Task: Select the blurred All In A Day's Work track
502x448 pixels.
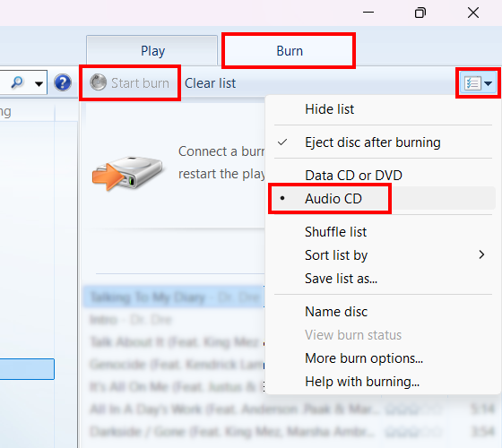Action: click(x=288, y=409)
